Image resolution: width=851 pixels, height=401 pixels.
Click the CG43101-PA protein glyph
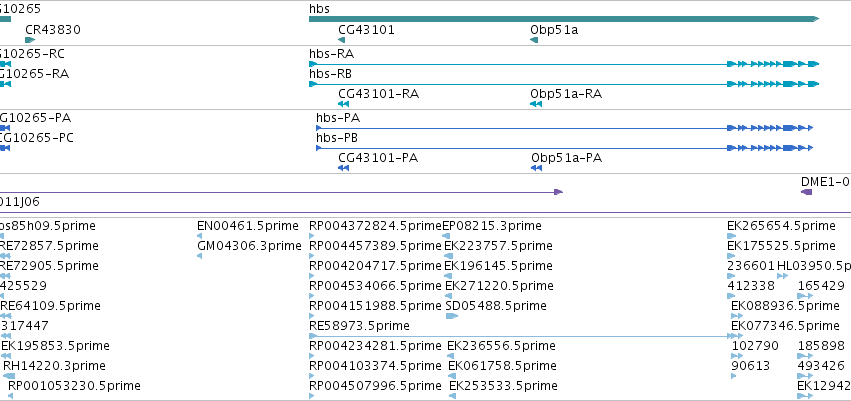coord(343,168)
